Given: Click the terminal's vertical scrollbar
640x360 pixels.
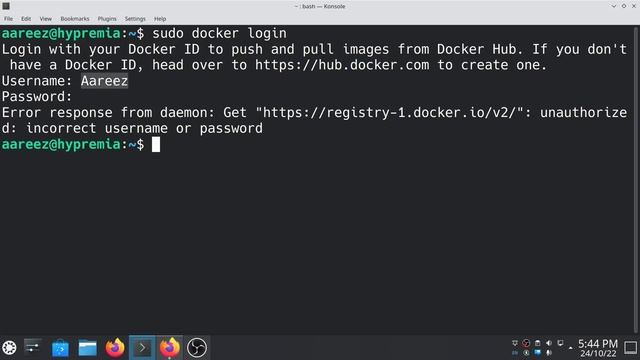Looking at the screenshot, I should tap(637, 180).
